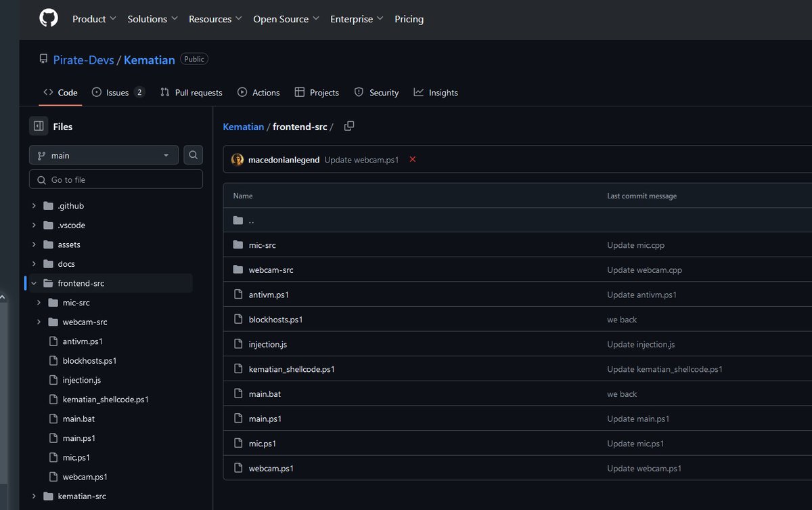Expand the docs folder in the tree
Viewport: 812px width, 510px height.
click(x=34, y=263)
